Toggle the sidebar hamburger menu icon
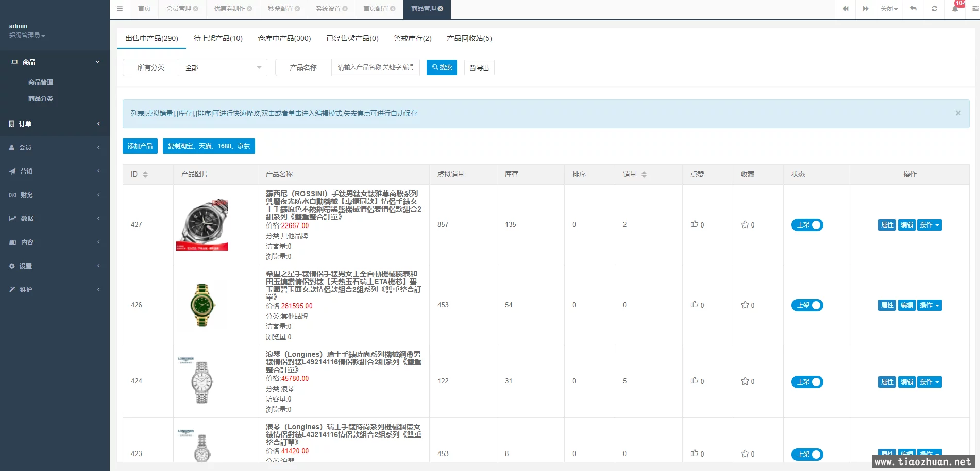This screenshot has height=471, width=980. tap(120, 9)
